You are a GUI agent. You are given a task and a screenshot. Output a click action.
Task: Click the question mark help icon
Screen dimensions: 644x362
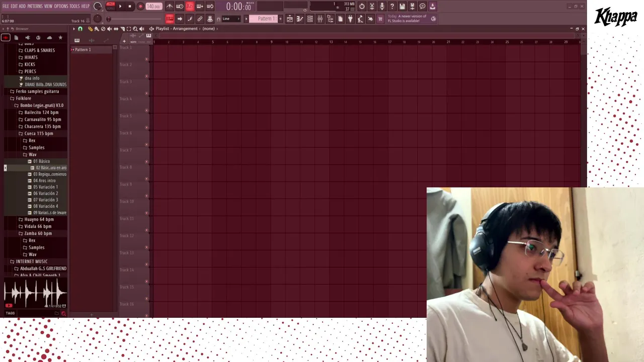[392, 7]
